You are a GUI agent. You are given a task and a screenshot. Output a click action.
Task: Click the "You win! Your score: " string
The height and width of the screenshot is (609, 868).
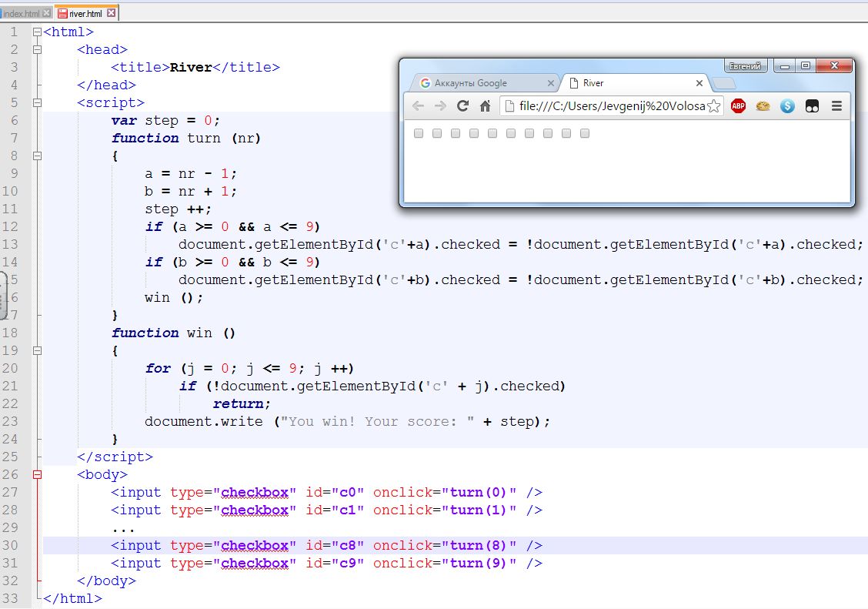coord(378,422)
